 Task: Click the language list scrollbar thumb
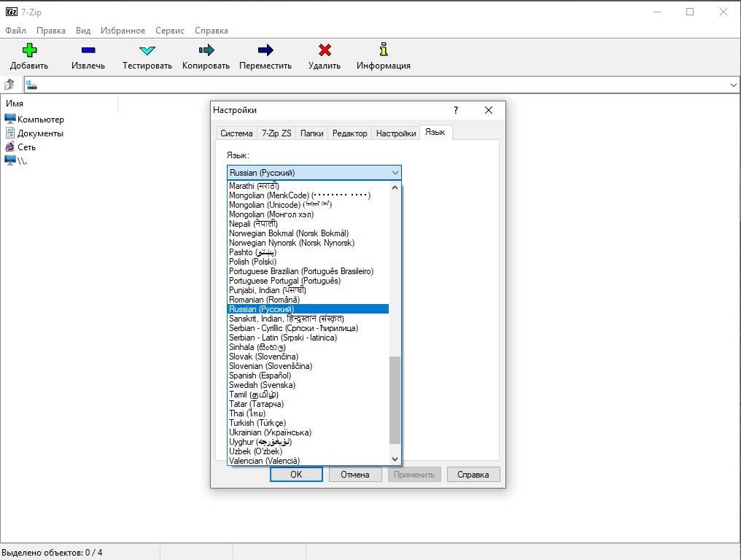[395, 400]
